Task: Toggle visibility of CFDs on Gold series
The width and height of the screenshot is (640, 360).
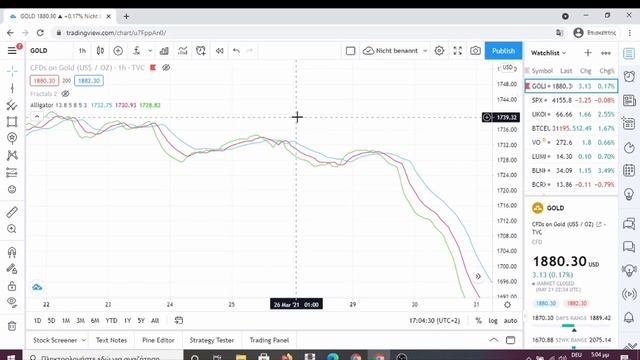Action: (x=166, y=68)
